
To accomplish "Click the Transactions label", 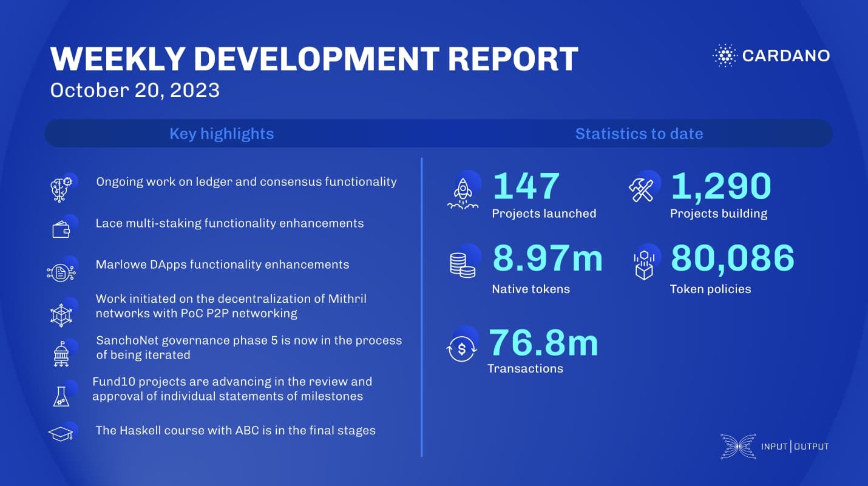I will point(525,368).
